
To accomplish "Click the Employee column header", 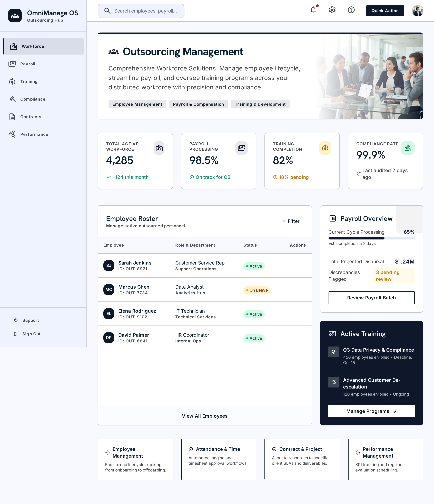I will pyautogui.click(x=113, y=245).
